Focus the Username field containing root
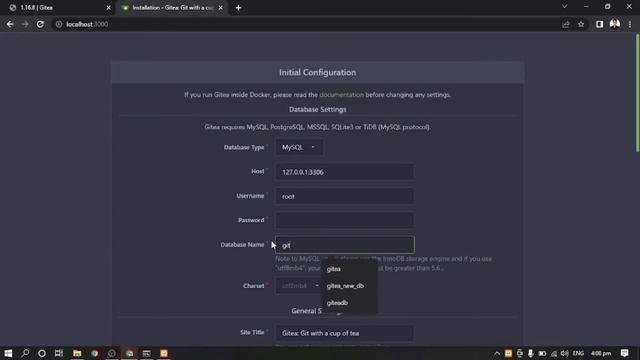This screenshot has height=360, width=640. pos(344,196)
